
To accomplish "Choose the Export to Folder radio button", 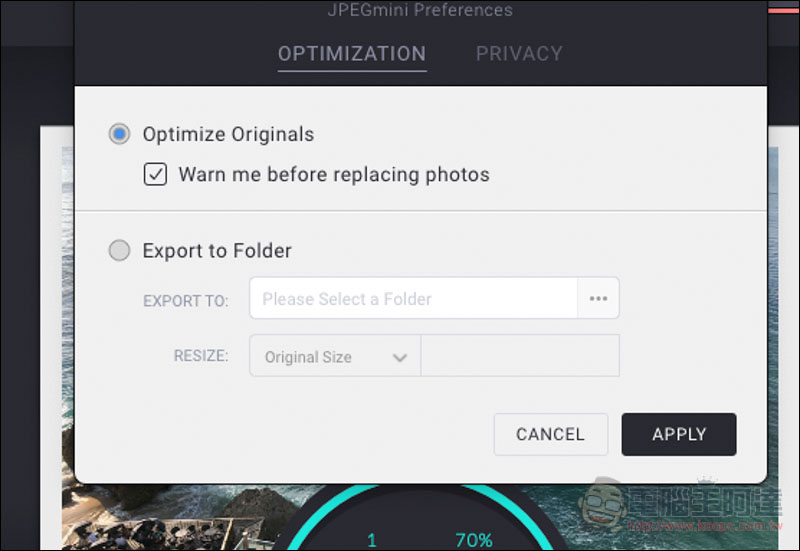I will click(119, 251).
